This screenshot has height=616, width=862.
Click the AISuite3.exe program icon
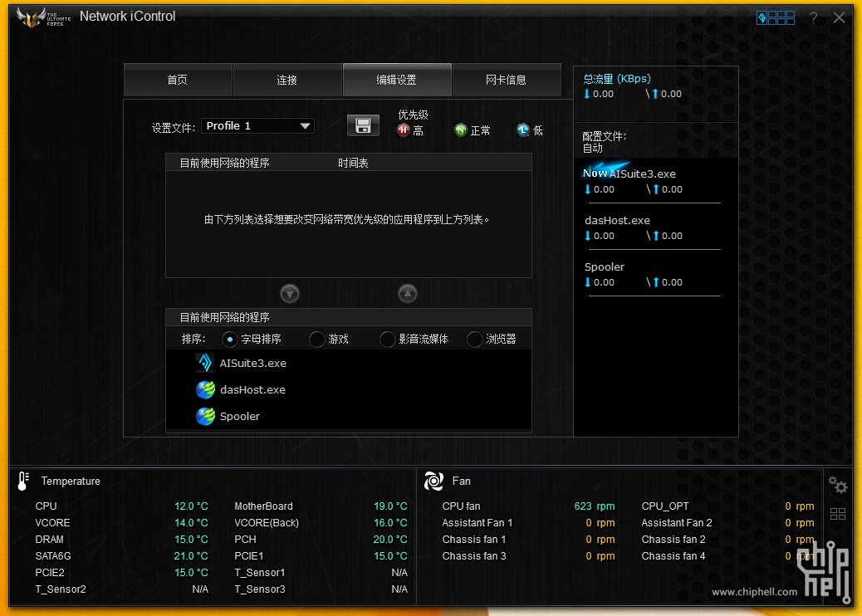(205, 364)
